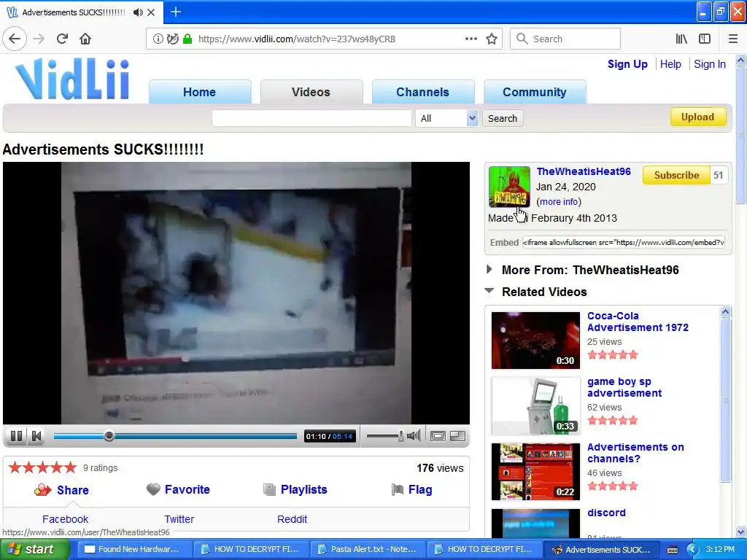Expand More From: TheWheatisHeat96 section
This screenshot has height=560, width=747.
(489, 270)
